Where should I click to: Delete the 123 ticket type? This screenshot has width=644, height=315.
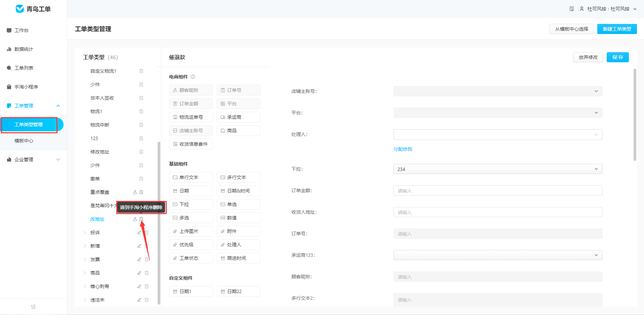[141, 138]
